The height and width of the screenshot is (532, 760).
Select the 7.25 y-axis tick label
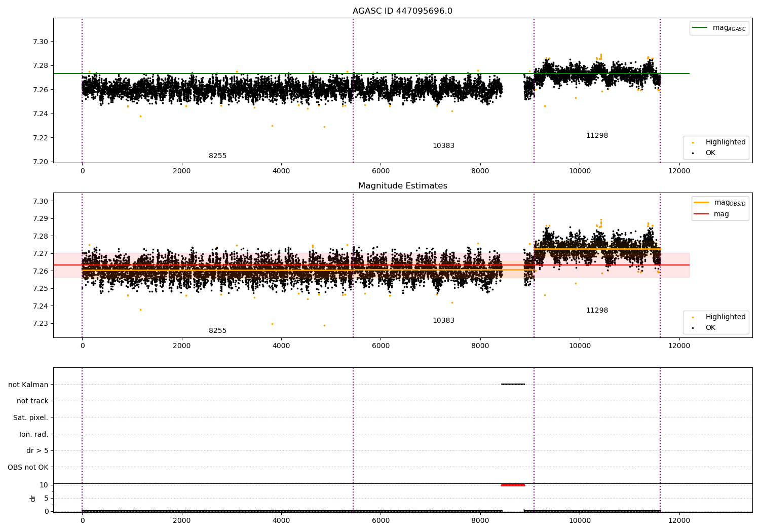click(x=40, y=288)
